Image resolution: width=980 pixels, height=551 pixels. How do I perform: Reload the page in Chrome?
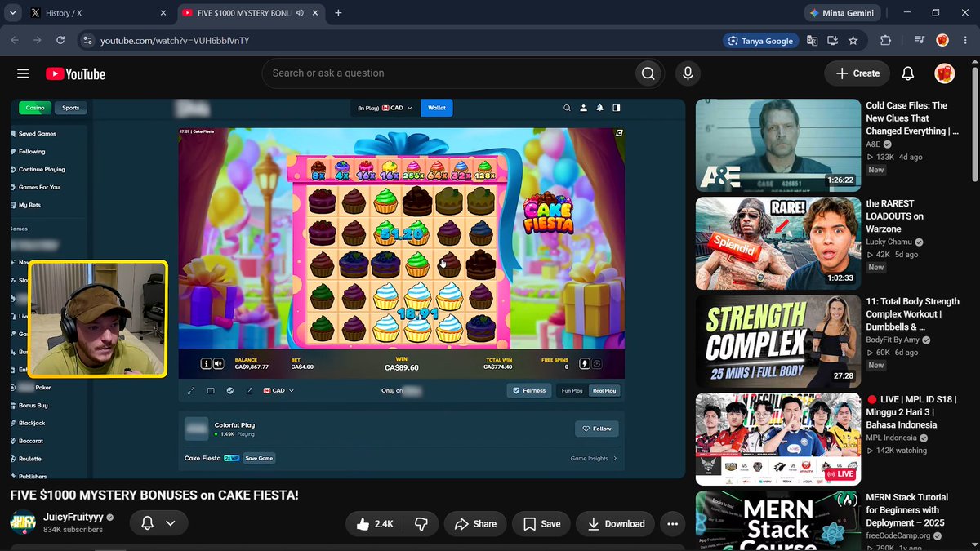60,40
